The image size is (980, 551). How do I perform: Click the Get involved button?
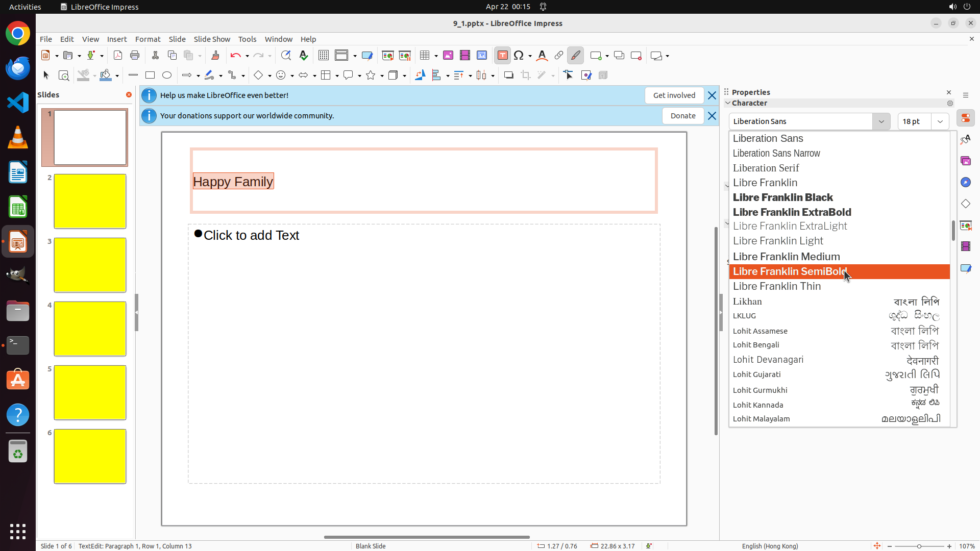tap(674, 95)
